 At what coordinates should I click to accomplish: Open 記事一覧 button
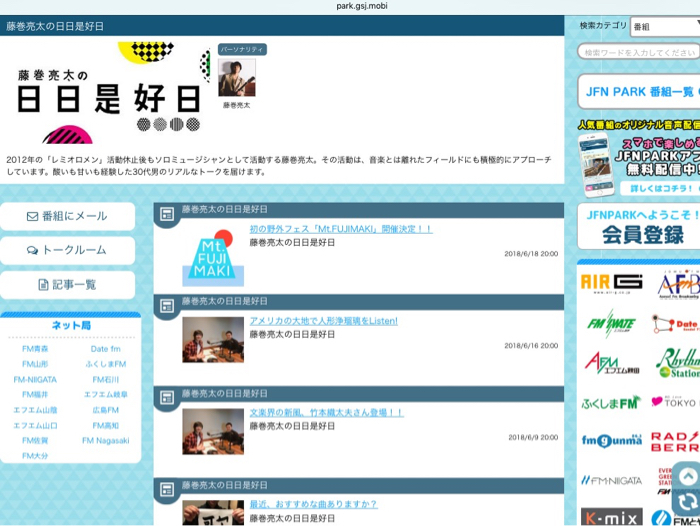click(x=67, y=284)
